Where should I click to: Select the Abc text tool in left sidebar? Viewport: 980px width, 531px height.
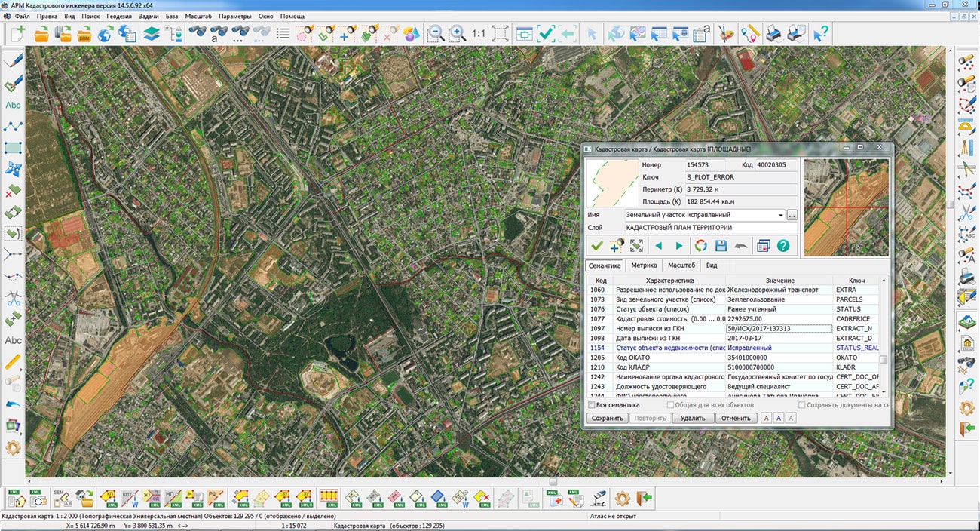point(13,105)
